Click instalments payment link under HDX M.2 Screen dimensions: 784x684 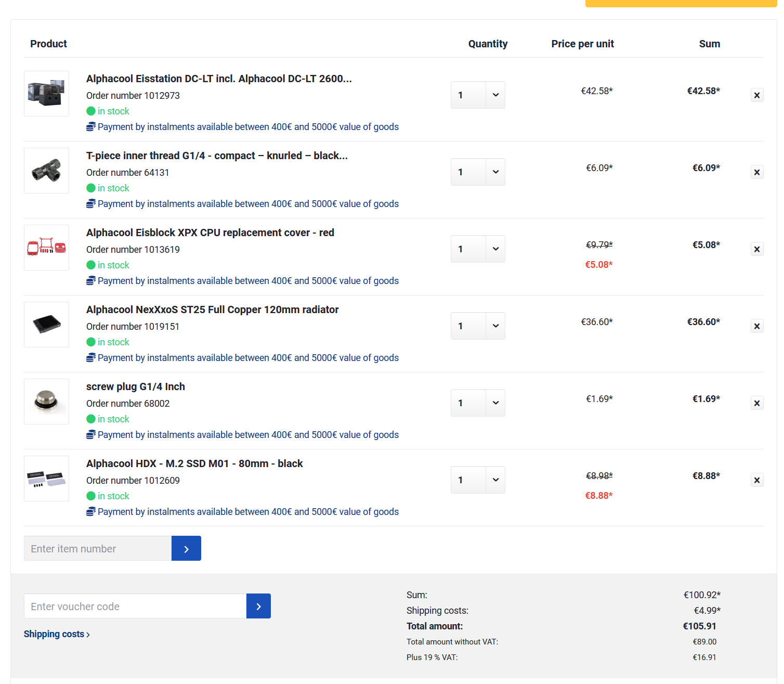pos(248,512)
